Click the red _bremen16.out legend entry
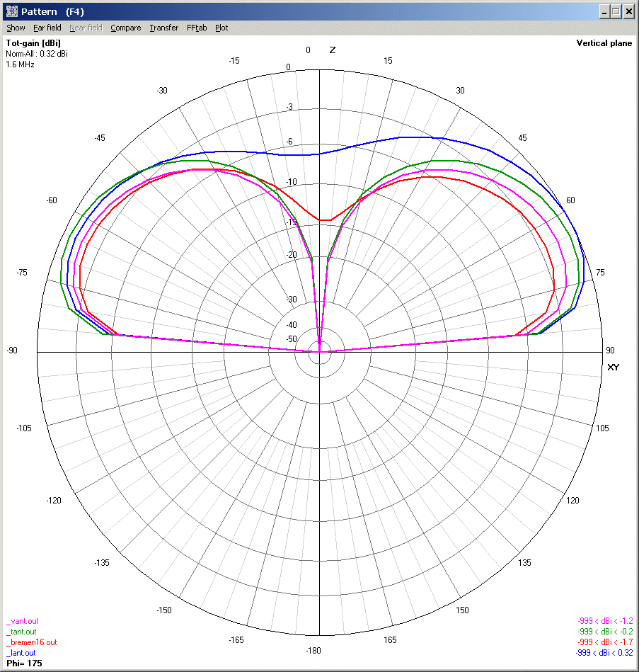Viewport: 639px width, 672px height. (31, 642)
